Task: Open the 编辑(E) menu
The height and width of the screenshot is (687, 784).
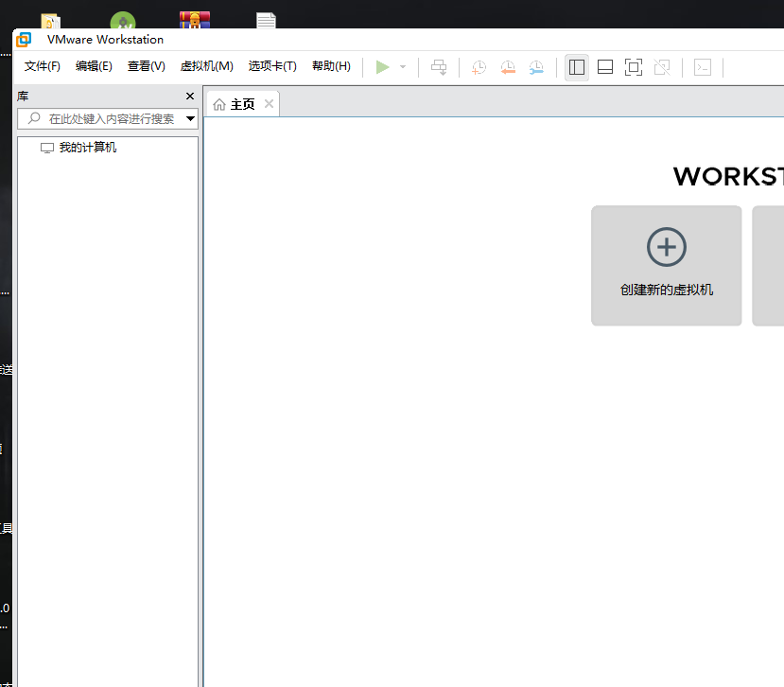Action: (94, 66)
